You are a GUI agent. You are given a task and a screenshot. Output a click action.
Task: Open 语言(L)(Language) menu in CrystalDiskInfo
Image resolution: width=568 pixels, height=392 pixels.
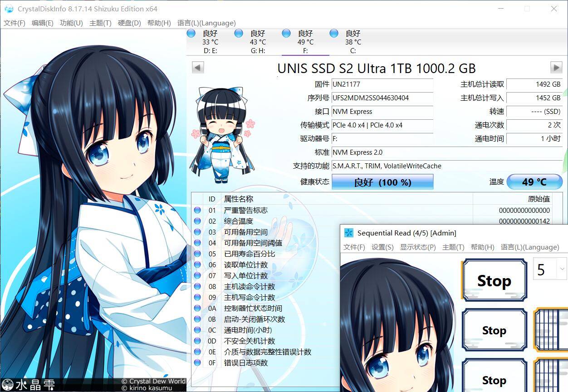[x=206, y=23]
